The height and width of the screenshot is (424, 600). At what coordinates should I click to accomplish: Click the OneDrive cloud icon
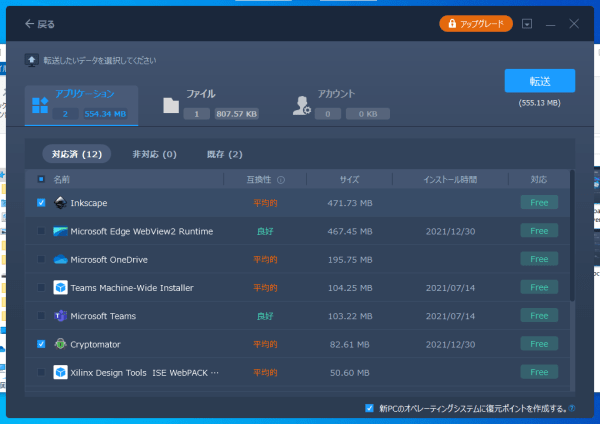point(60,259)
